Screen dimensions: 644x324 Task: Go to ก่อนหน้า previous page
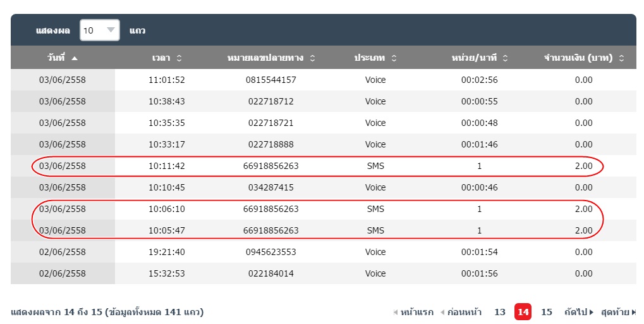(x=461, y=312)
